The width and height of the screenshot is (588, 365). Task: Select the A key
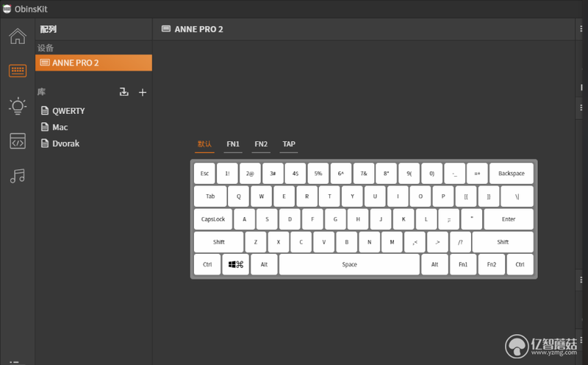tap(245, 219)
